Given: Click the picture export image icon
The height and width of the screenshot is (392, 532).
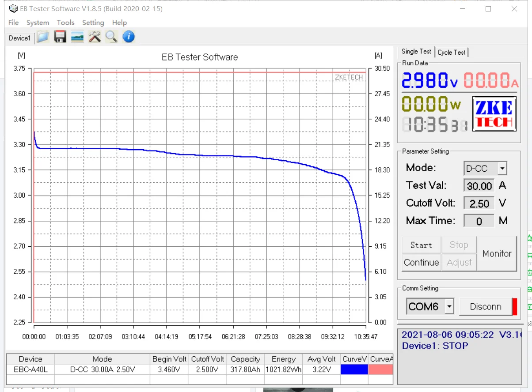Looking at the screenshot, I should [77, 37].
